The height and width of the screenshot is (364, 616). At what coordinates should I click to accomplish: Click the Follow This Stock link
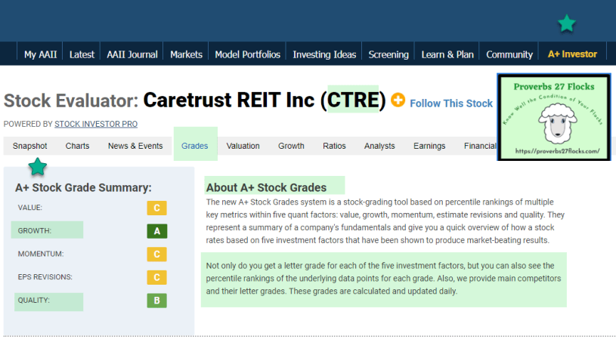coord(451,103)
